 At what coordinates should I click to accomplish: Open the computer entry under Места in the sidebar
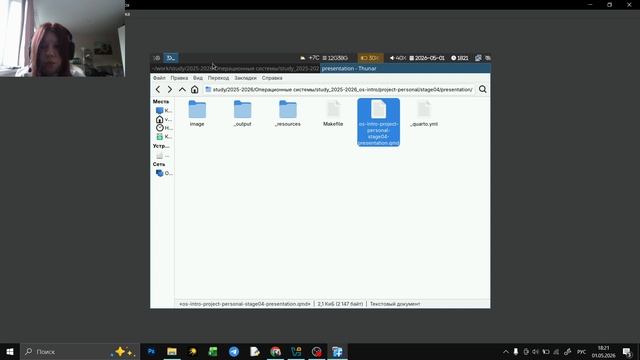(x=164, y=111)
